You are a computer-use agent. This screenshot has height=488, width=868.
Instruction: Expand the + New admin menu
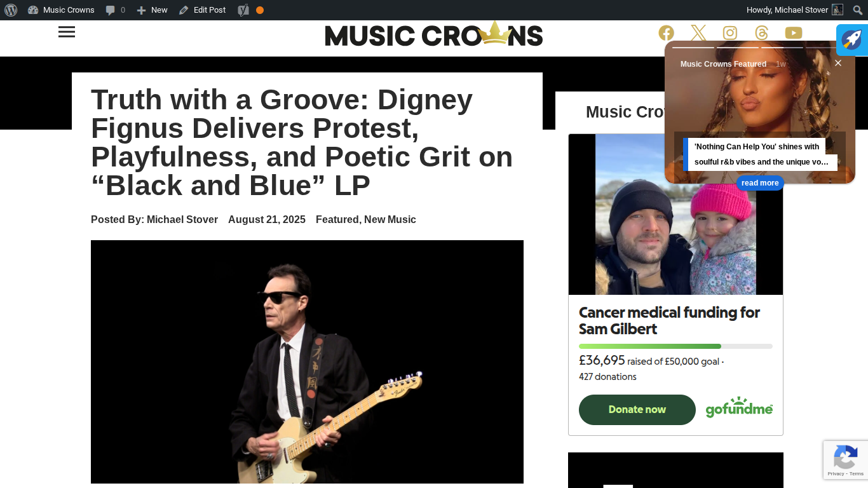(153, 10)
